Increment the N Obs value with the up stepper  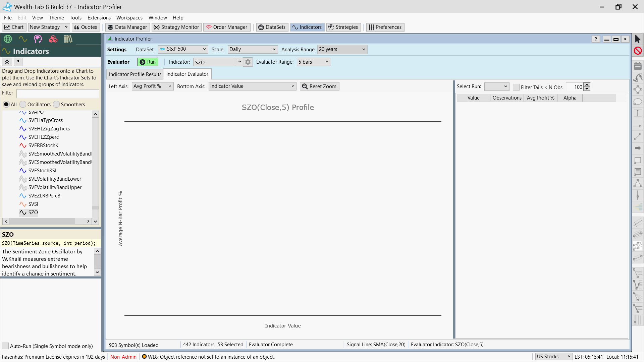click(587, 85)
